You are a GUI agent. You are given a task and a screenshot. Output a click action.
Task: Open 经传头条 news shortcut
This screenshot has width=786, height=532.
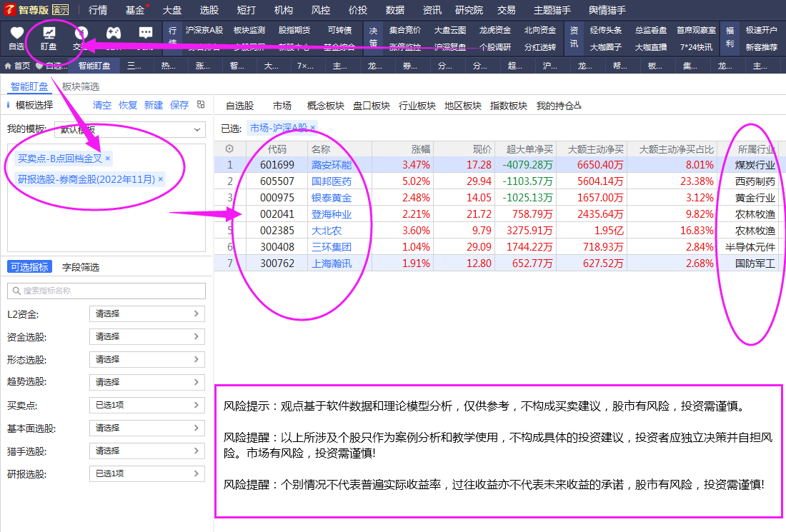pos(605,30)
